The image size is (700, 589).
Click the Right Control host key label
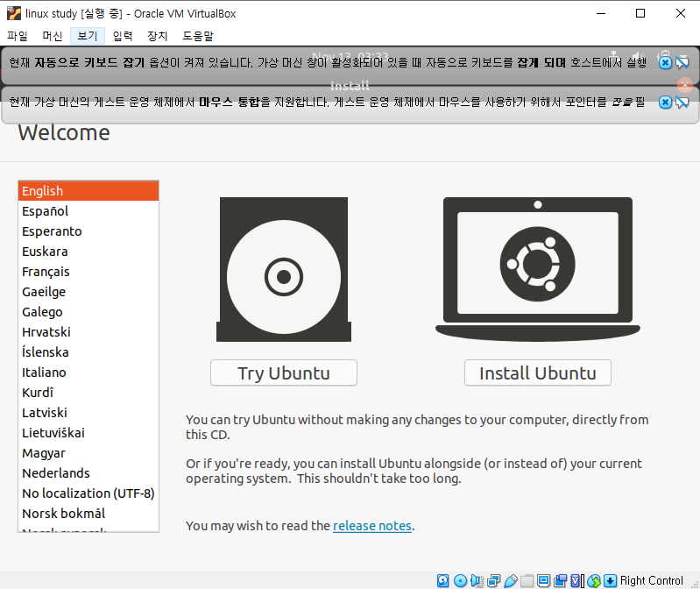tap(651, 580)
